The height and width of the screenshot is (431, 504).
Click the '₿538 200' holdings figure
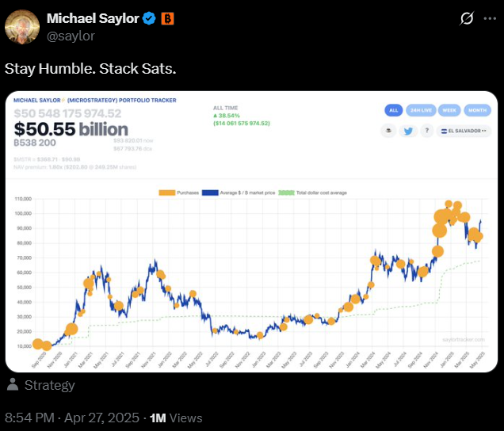(35, 143)
